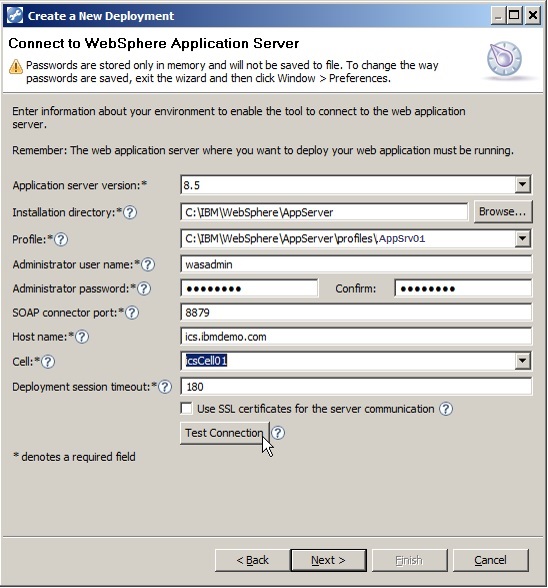Show help for SSL certificates option
Image resolution: width=548 pixels, height=588 pixels.
pyautogui.click(x=446, y=409)
